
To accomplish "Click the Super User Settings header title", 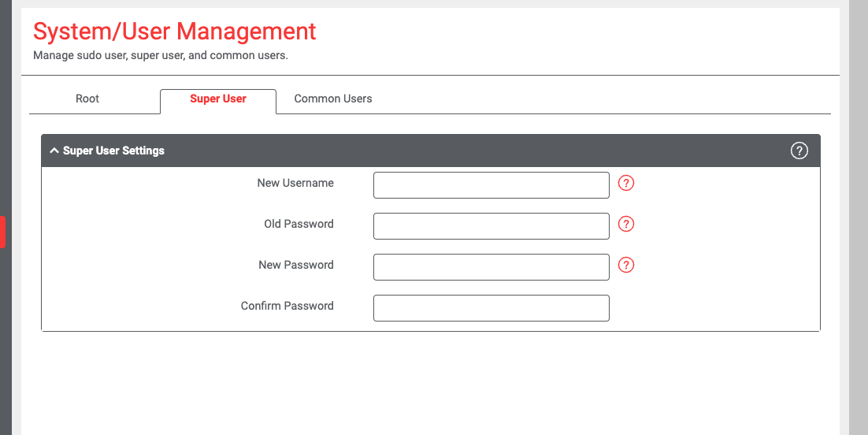I will (x=113, y=151).
